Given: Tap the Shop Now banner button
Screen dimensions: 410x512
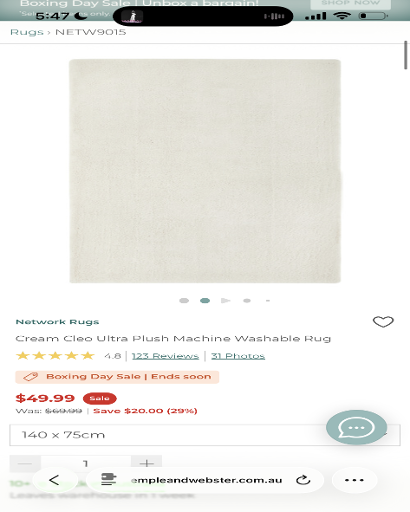Looking at the screenshot, I should point(351,3).
